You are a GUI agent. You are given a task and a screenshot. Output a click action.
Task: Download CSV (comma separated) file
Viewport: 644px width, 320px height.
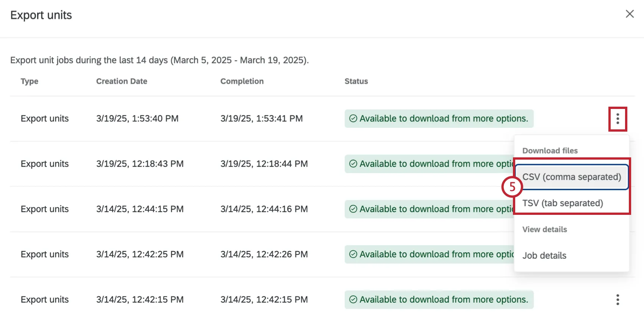tap(571, 177)
